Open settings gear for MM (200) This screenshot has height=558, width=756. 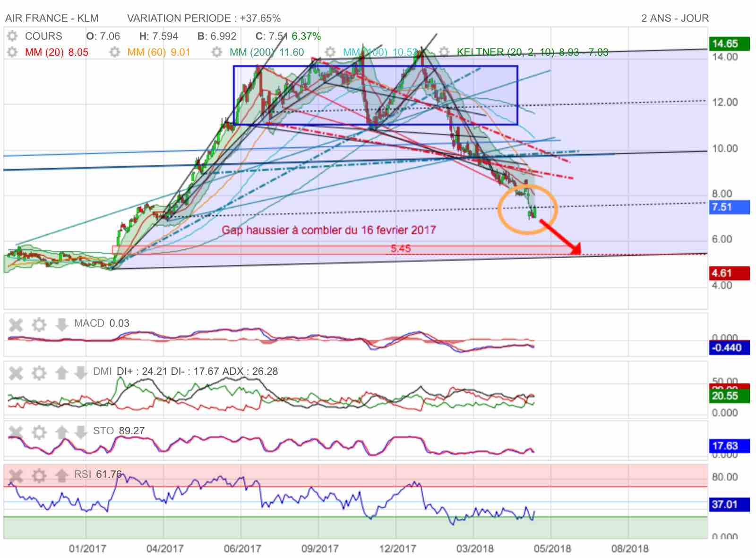pyautogui.click(x=217, y=52)
